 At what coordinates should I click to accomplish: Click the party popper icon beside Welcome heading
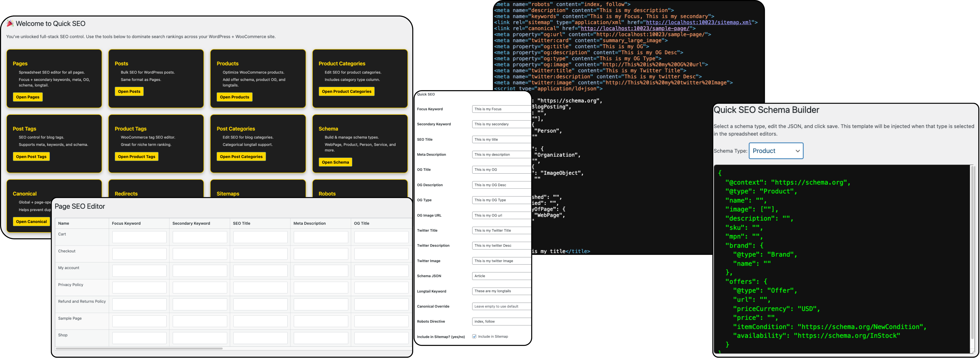(x=10, y=23)
